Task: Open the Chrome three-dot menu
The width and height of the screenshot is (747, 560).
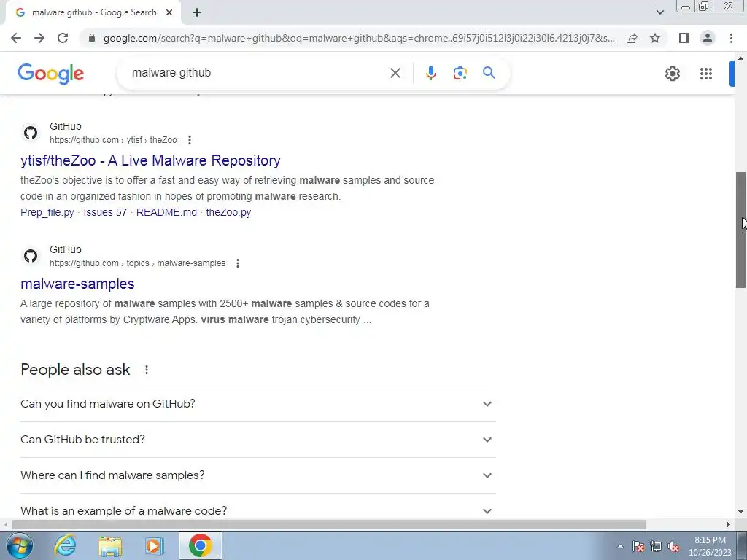Action: [731, 38]
